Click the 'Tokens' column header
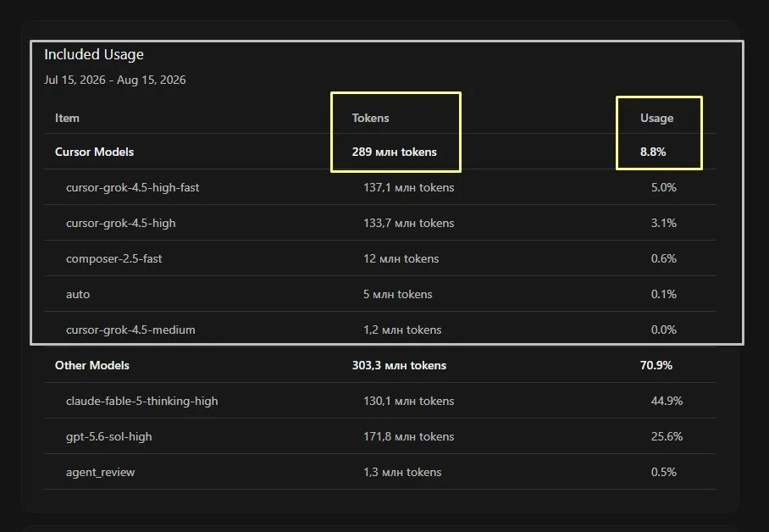Viewport: 769px width, 532px height. (x=370, y=118)
